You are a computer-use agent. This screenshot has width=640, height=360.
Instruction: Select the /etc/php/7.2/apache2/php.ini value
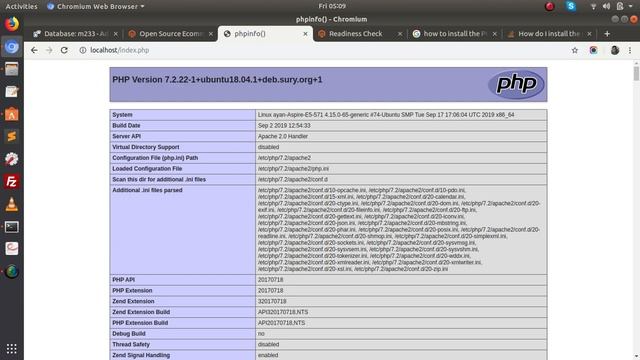point(293,169)
